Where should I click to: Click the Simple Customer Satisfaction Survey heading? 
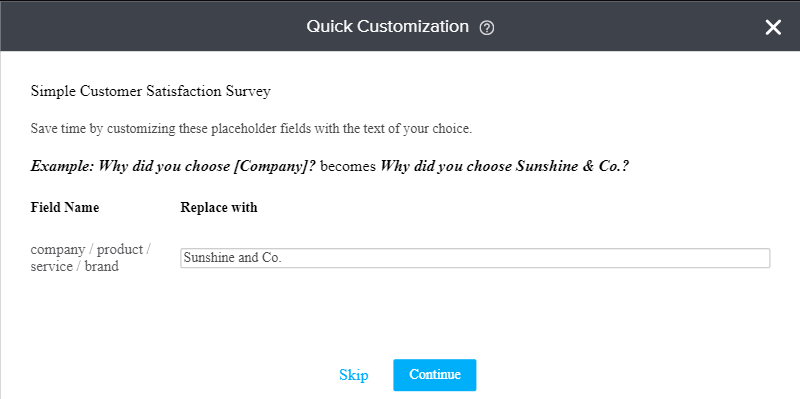point(151,91)
